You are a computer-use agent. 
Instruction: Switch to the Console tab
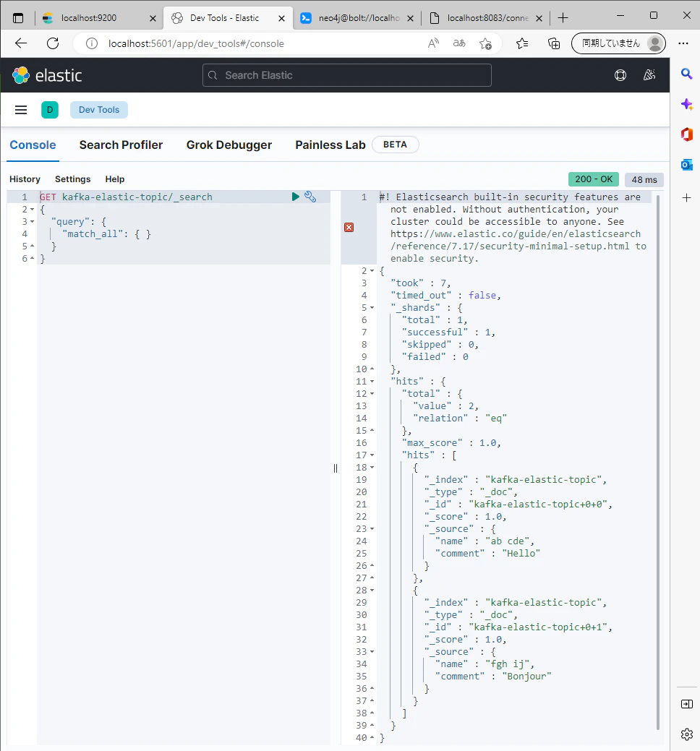[33, 145]
